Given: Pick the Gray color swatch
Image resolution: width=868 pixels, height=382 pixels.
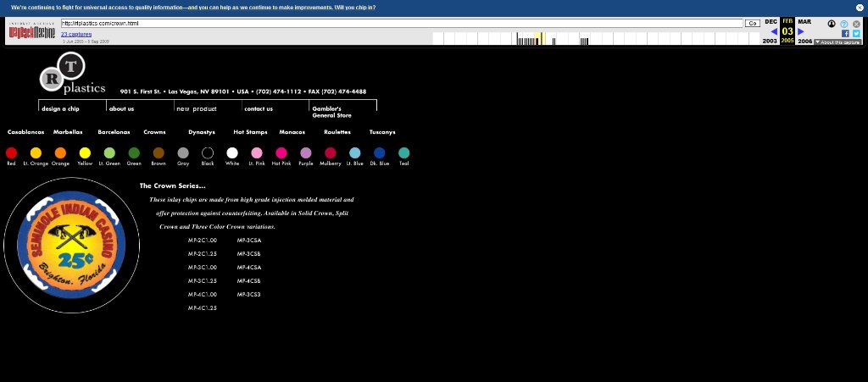Looking at the screenshot, I should tap(183, 153).
